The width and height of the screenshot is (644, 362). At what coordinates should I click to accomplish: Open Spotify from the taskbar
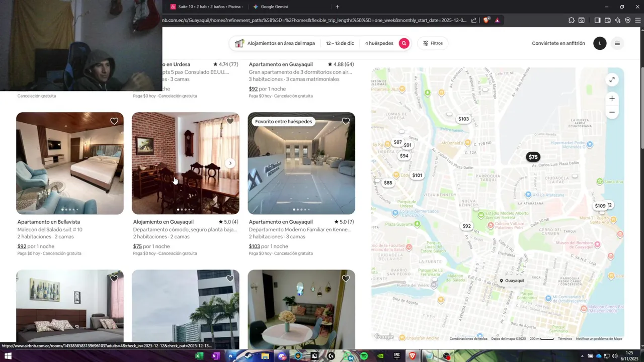[x=364, y=356]
